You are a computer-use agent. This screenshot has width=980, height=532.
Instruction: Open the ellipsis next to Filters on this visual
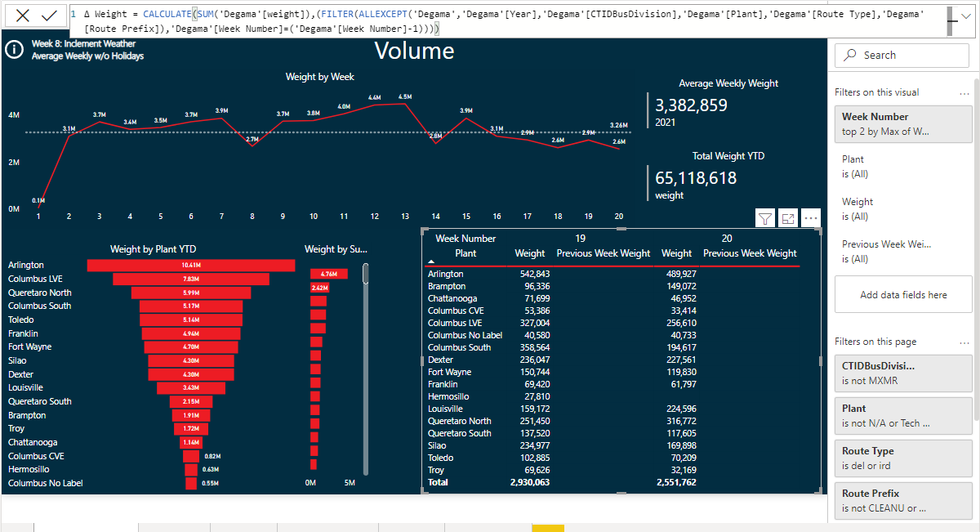964,92
